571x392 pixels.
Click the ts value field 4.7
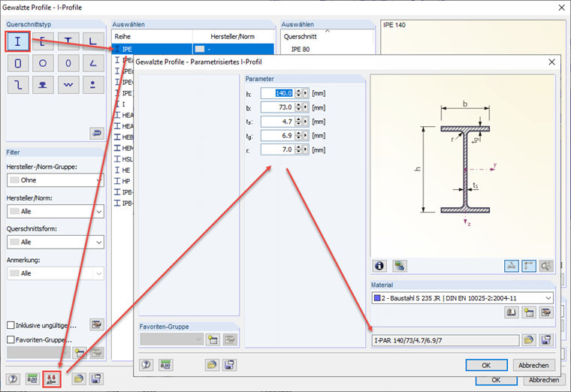pos(277,122)
